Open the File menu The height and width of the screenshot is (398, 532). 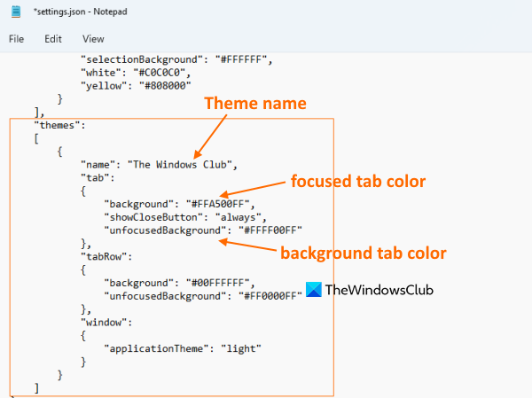pos(16,39)
